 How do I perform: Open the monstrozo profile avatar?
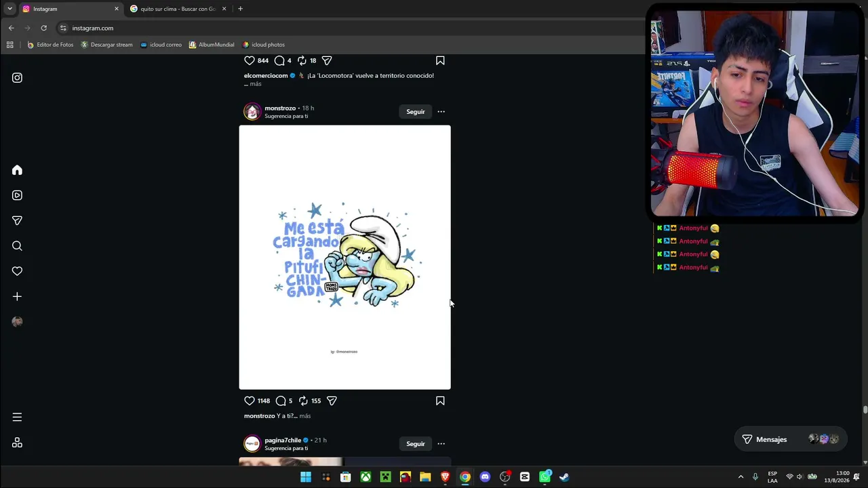[x=252, y=112]
